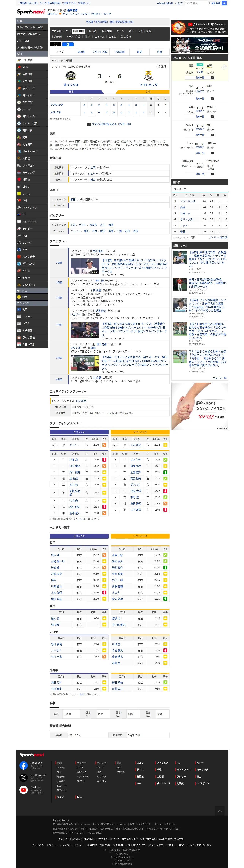This screenshot has height=868, width=244.
Task: Go to ゴルフ in the sidebar
Action: (32, 186)
